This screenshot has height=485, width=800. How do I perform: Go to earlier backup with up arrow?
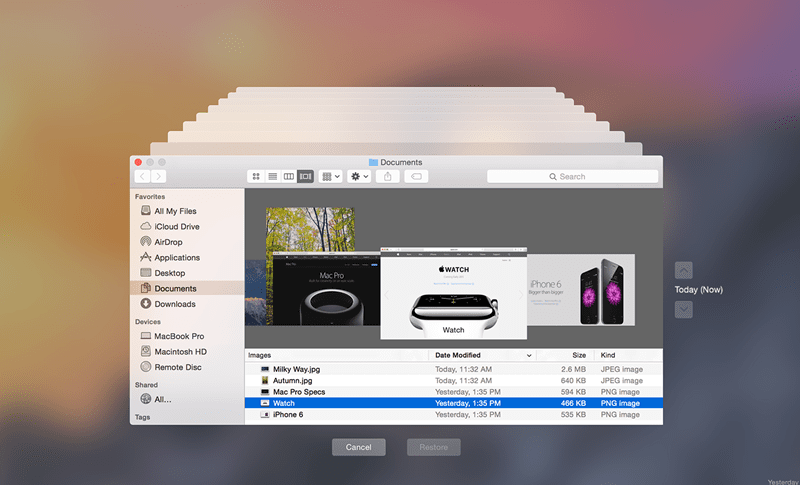point(684,270)
